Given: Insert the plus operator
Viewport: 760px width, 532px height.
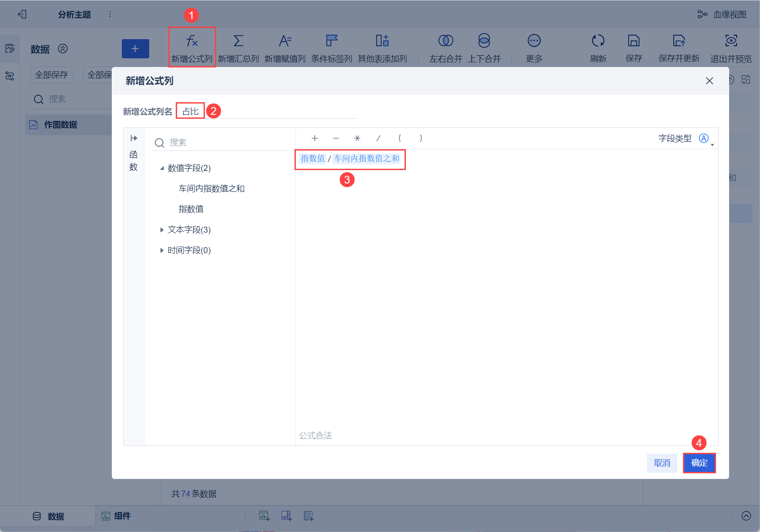Looking at the screenshot, I should point(315,138).
